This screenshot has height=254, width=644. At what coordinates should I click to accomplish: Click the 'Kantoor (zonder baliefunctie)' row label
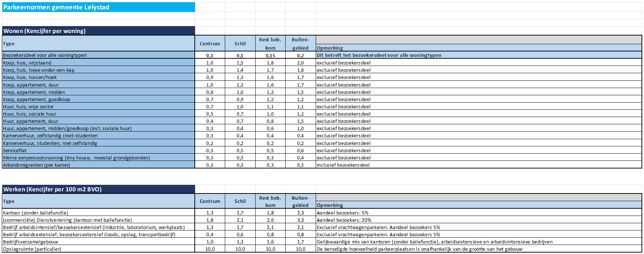[98, 213]
